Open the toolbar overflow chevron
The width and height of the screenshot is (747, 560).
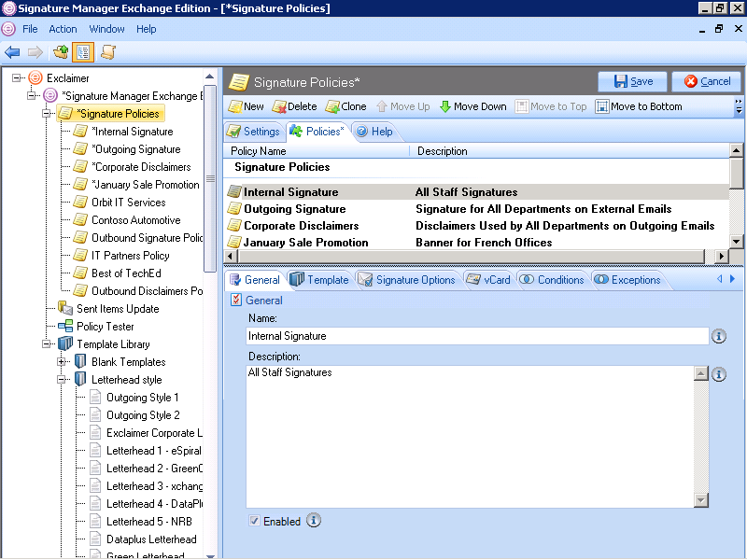739,106
